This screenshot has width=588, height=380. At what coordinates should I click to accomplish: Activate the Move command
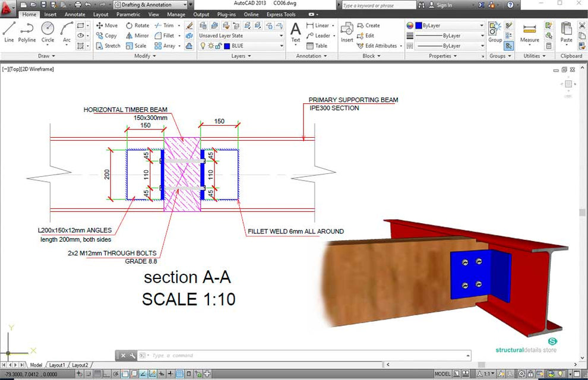click(x=107, y=26)
